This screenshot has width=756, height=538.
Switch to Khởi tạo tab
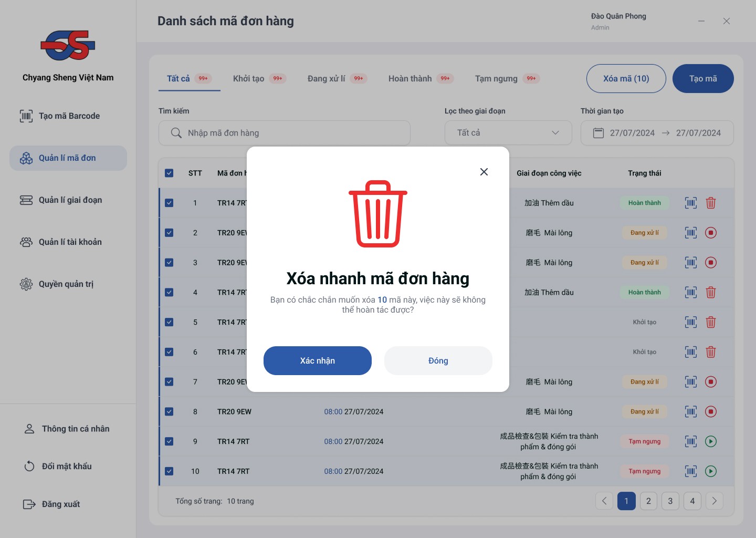click(259, 78)
